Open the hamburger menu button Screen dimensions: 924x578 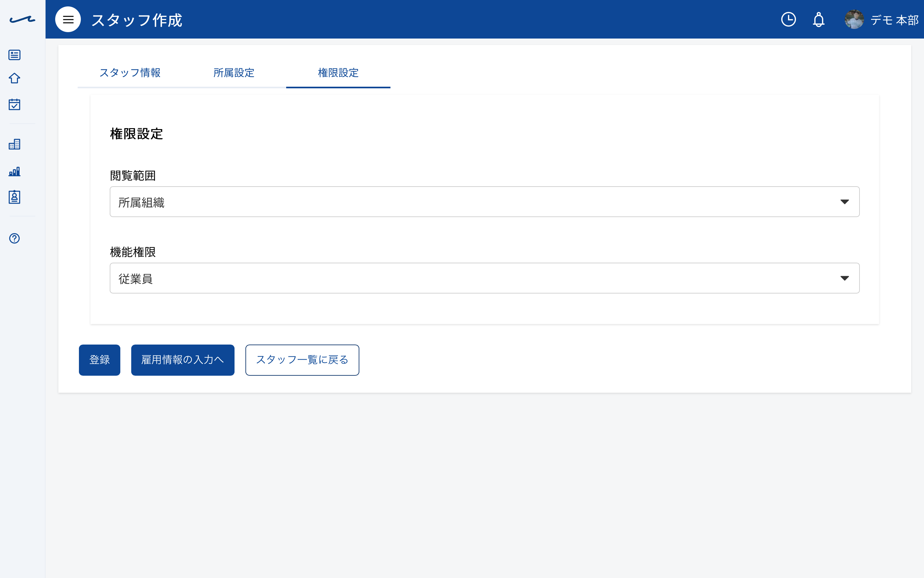[x=68, y=19]
